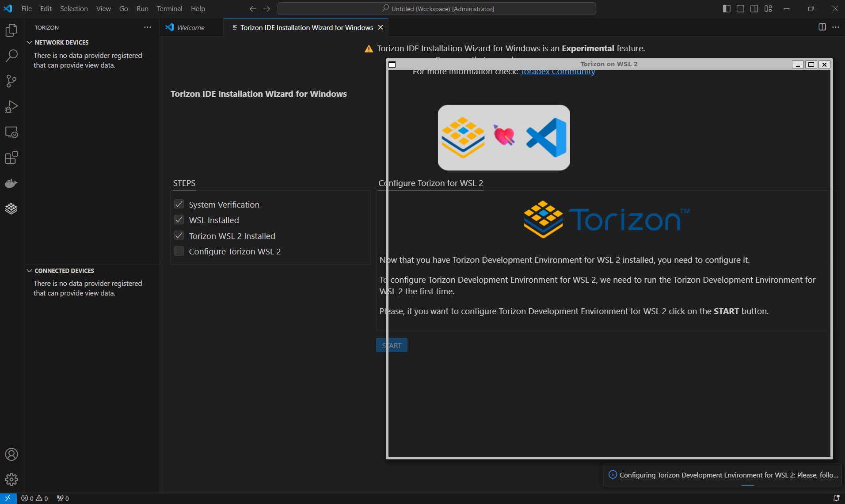
Task: Click the System Verification step label
Action: [x=224, y=205]
